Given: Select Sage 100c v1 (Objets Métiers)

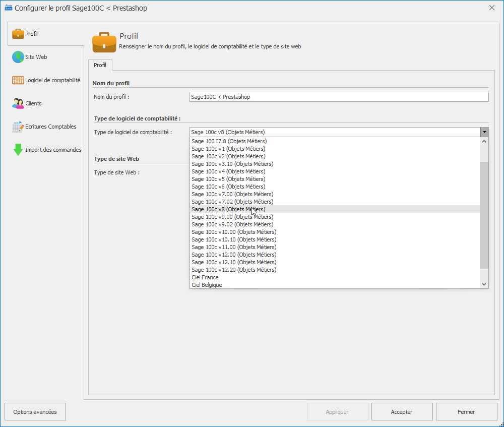Looking at the screenshot, I should tap(335, 149).
